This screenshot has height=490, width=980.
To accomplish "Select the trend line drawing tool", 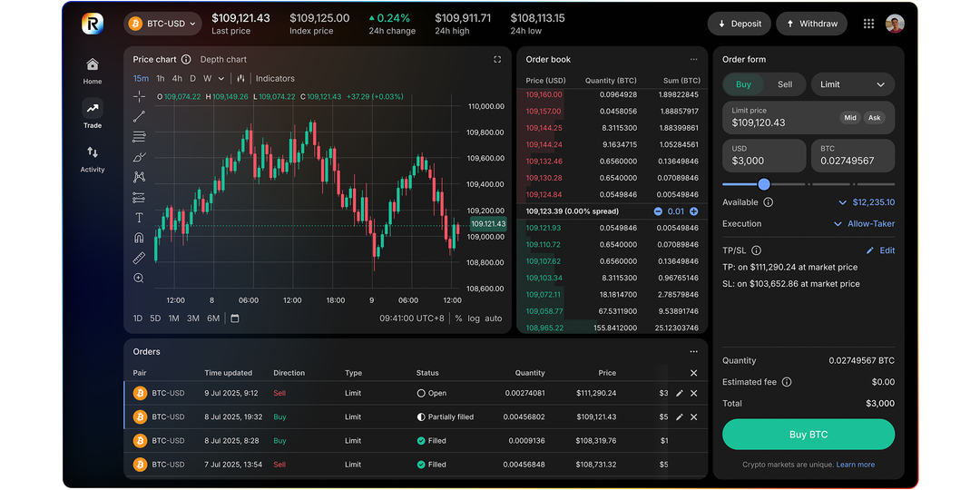I will pyautogui.click(x=139, y=116).
